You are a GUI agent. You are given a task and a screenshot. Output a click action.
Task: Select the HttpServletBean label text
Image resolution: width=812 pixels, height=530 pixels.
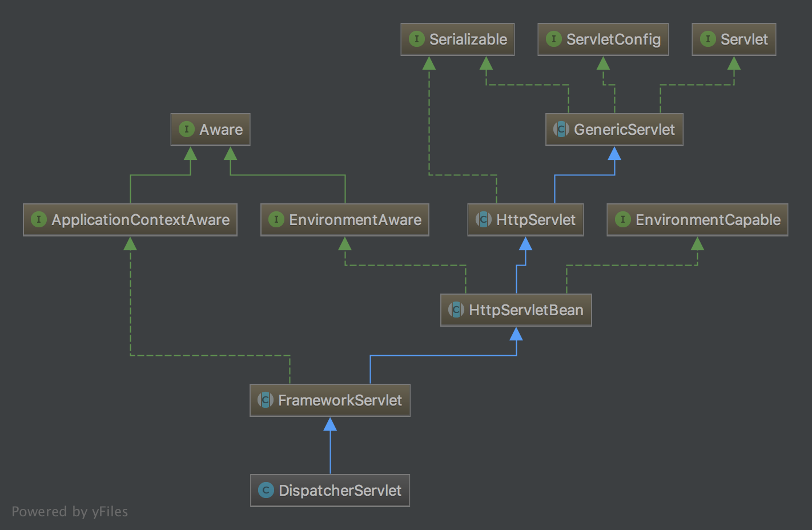pos(526,310)
